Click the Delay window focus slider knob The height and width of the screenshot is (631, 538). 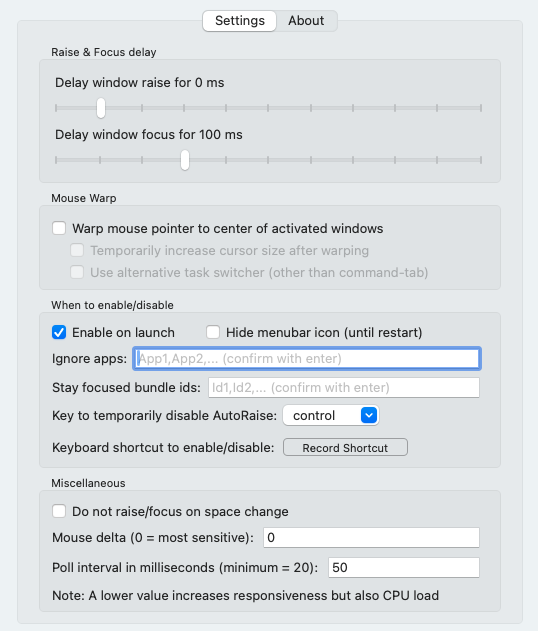pos(185,160)
